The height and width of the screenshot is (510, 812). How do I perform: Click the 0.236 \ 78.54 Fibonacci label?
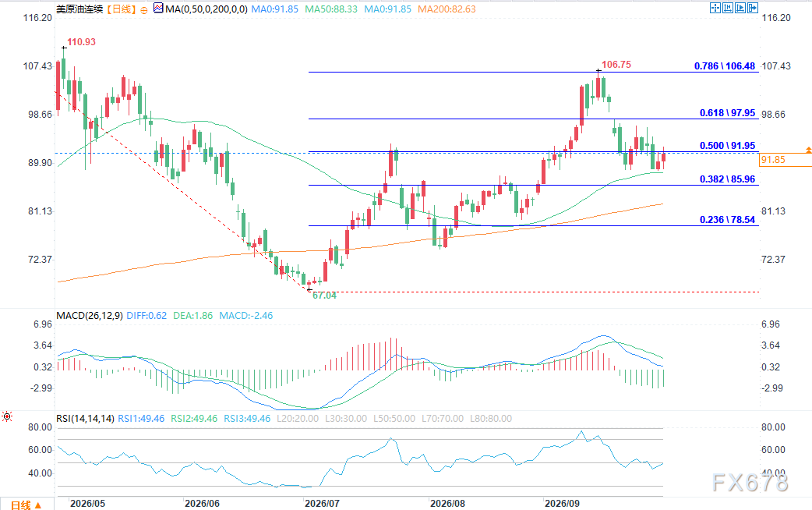tap(727, 220)
